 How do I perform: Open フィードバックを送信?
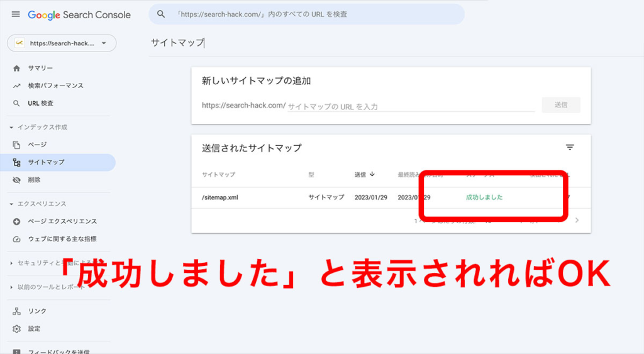click(58, 351)
